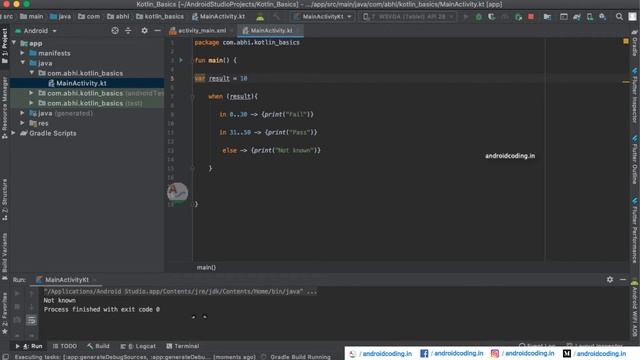Expand the kotlin_basics test package
This screenshot has width=640, height=360.
(32, 103)
